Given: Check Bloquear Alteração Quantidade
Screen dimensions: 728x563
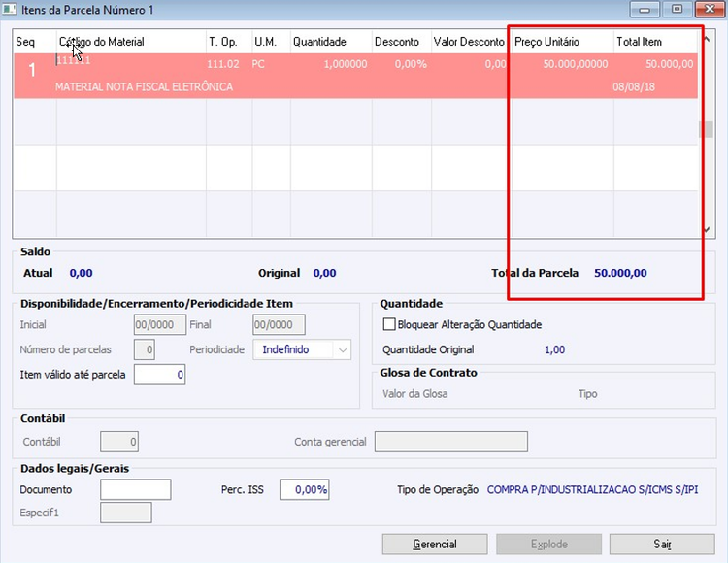Looking at the screenshot, I should (x=389, y=324).
